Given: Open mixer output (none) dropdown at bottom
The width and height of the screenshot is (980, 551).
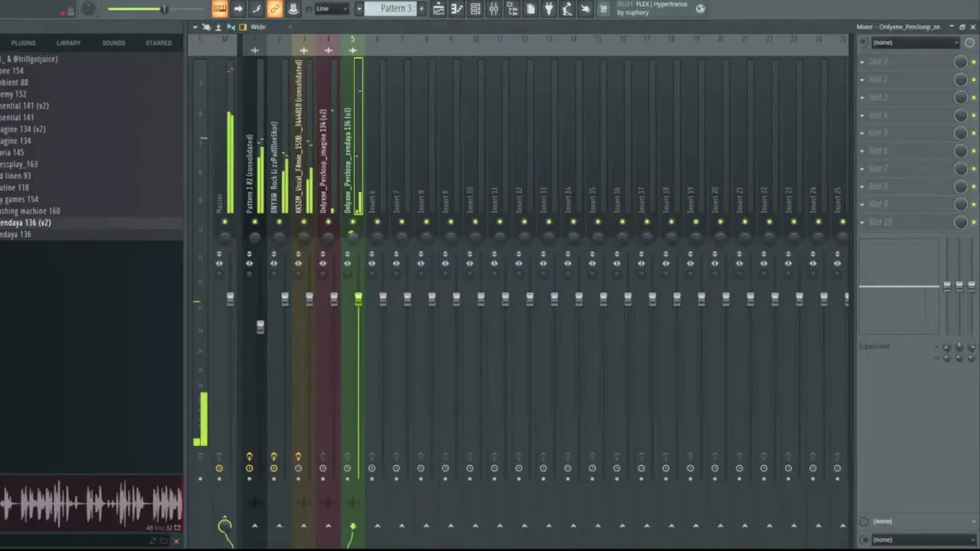Looking at the screenshot, I should click(x=923, y=540).
